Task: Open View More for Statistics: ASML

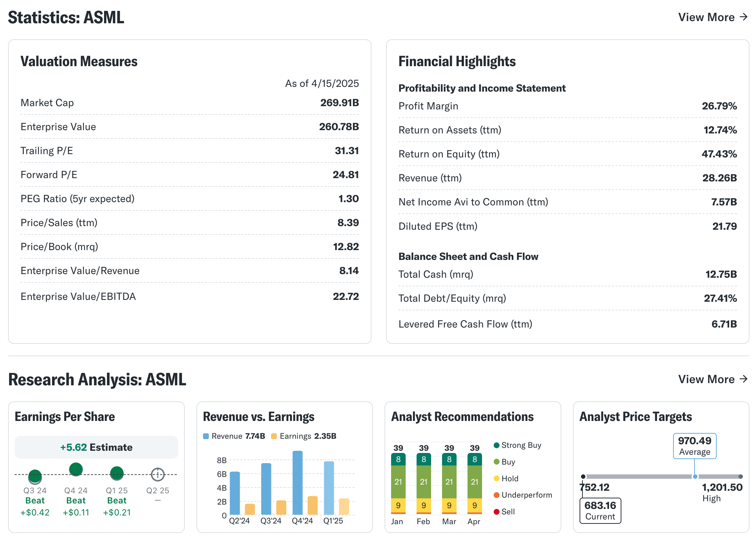Action: point(712,17)
